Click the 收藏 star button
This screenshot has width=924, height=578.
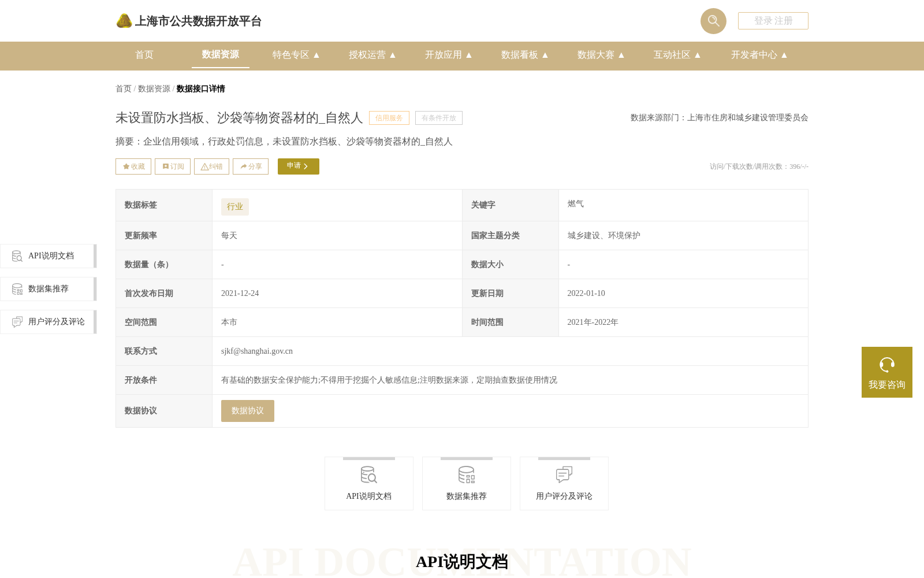[133, 166]
